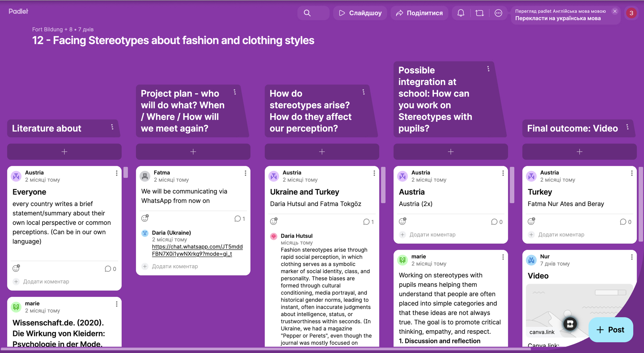The height and width of the screenshot is (353, 644).
Task: Start the Слайдшоу slideshow
Action: (x=360, y=13)
